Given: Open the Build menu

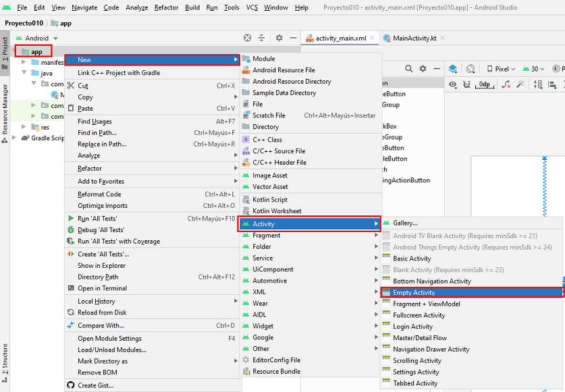Looking at the screenshot, I should pyautogui.click(x=192, y=7).
